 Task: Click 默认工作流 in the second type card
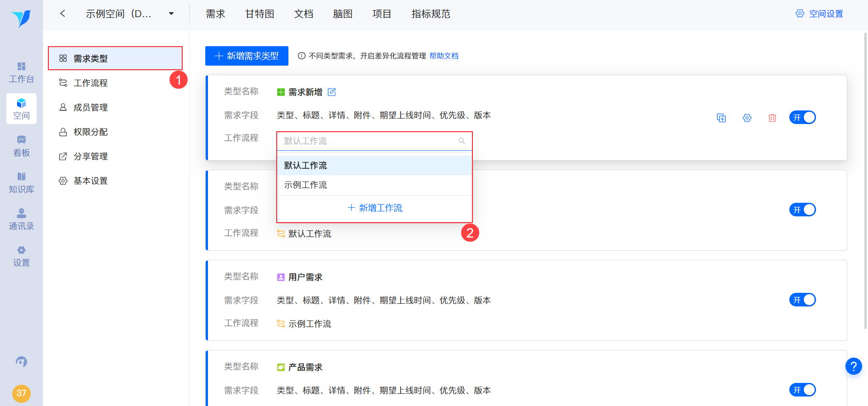point(310,234)
